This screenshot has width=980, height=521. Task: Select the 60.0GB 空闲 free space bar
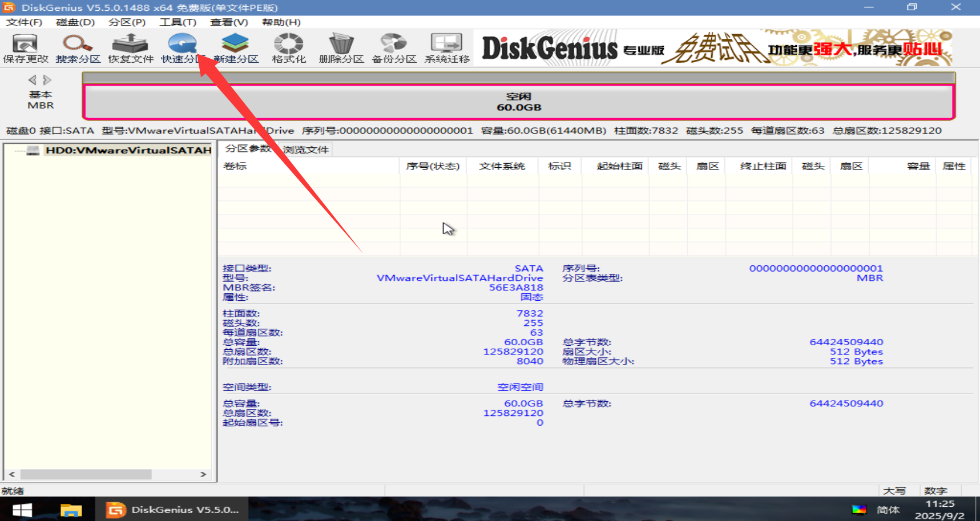click(x=518, y=102)
